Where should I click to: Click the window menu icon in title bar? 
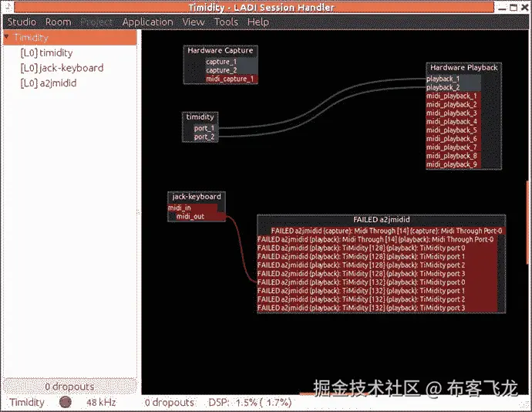pos(8,7)
